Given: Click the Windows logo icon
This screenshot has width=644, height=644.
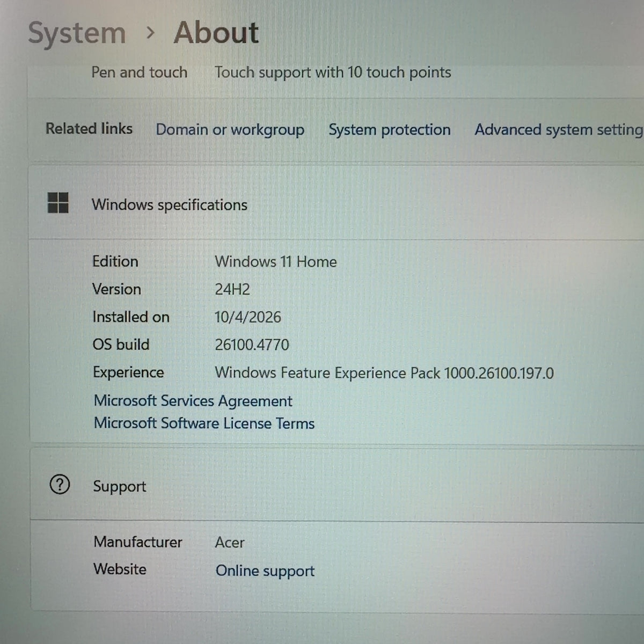Looking at the screenshot, I should [58, 203].
